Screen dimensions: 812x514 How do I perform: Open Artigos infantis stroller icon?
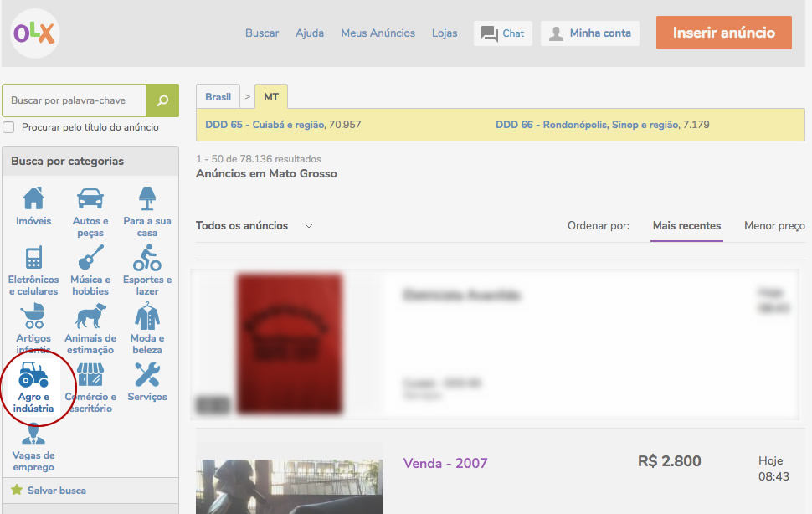click(33, 316)
